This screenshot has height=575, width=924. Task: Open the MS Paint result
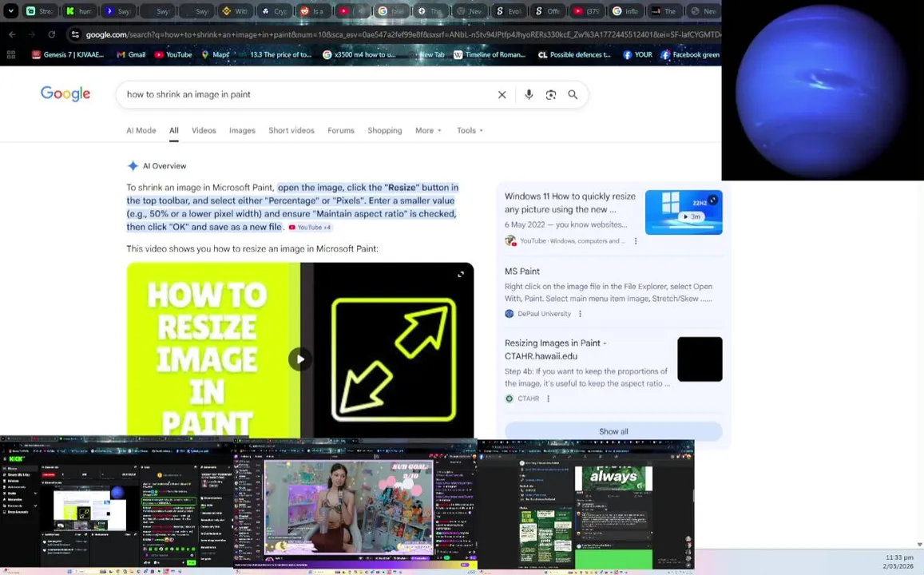[522, 271]
